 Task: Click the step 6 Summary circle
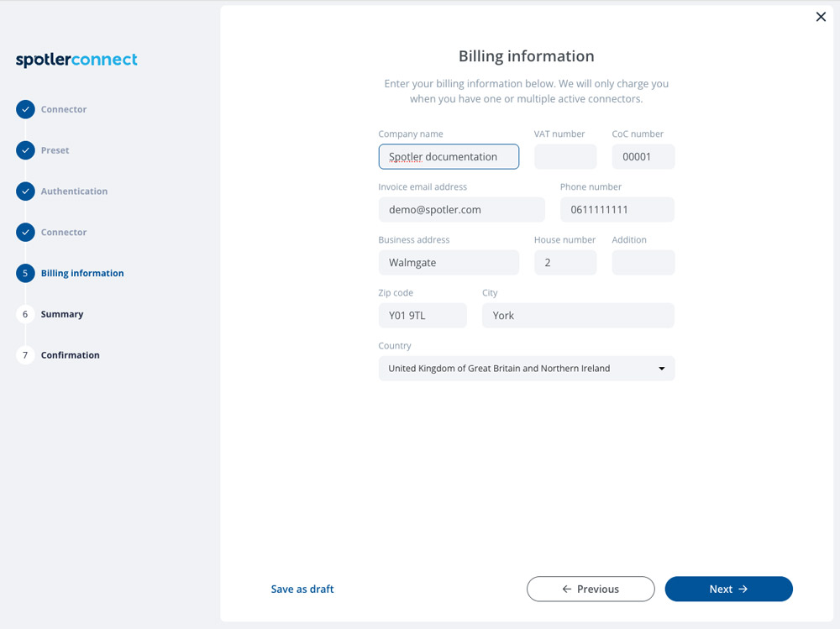click(25, 314)
